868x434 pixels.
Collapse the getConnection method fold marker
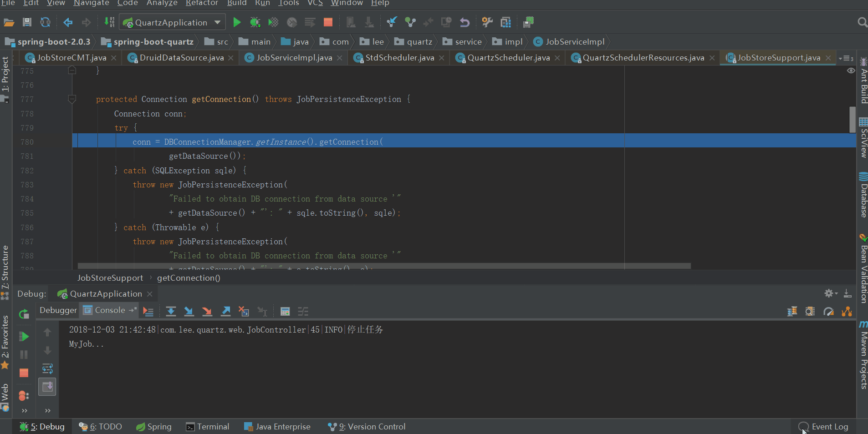72,99
